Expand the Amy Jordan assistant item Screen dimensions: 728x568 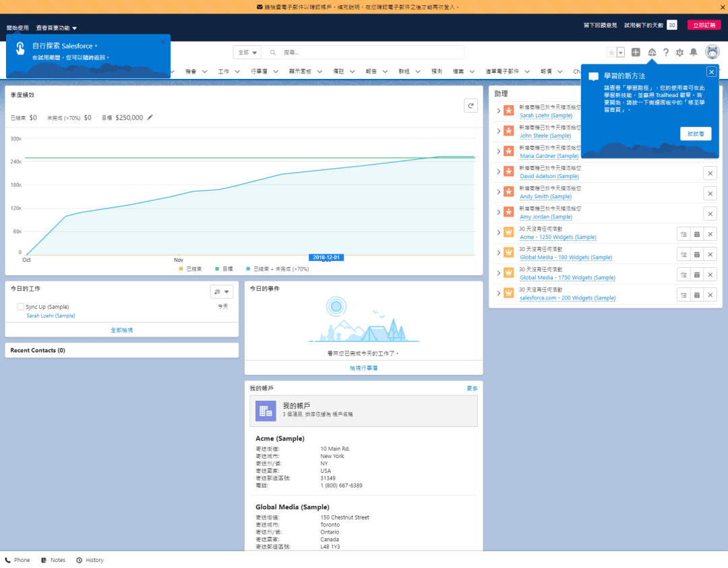tap(499, 212)
